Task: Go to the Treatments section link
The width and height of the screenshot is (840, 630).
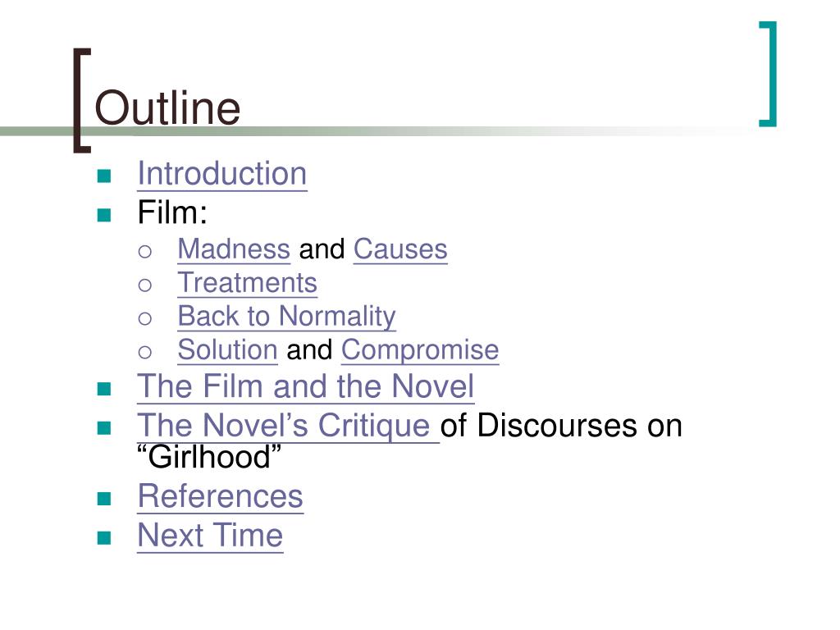Action: pos(248,283)
